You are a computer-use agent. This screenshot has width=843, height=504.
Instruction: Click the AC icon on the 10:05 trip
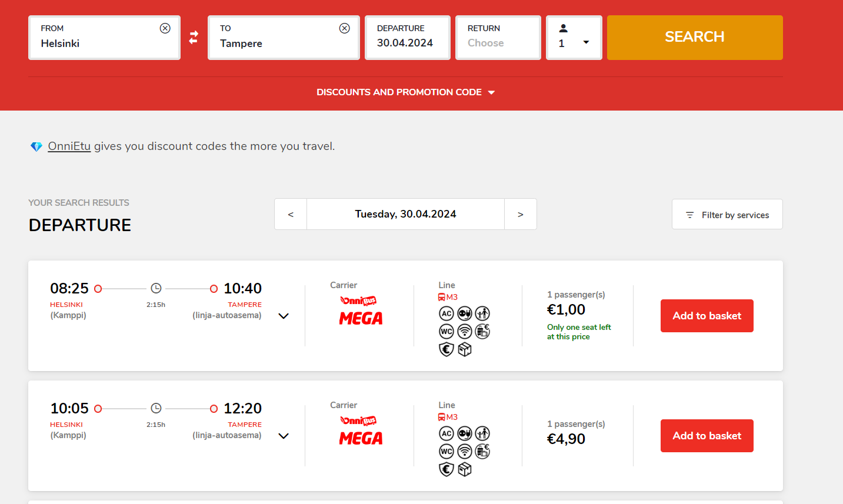pyautogui.click(x=447, y=433)
